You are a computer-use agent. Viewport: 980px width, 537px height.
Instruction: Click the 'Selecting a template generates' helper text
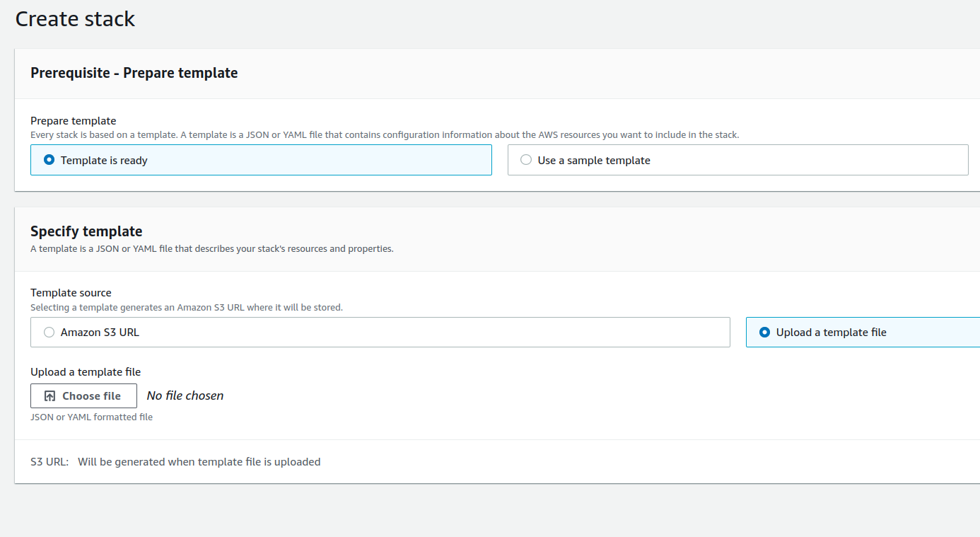pos(187,308)
